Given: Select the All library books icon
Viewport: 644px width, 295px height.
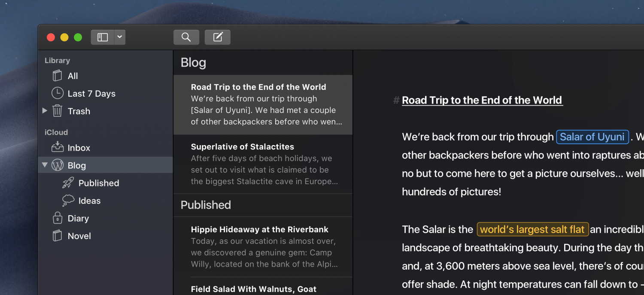Looking at the screenshot, I should (x=57, y=76).
